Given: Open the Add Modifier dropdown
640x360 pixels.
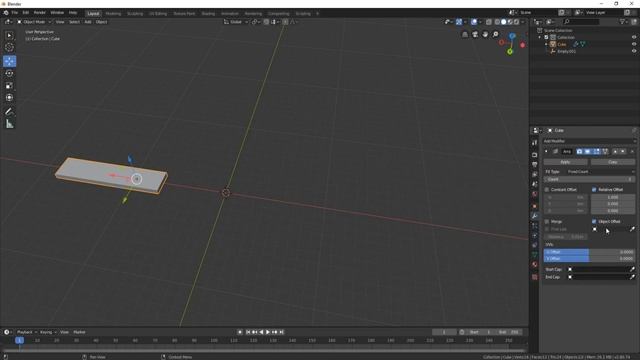Looking at the screenshot, I should [589, 141].
